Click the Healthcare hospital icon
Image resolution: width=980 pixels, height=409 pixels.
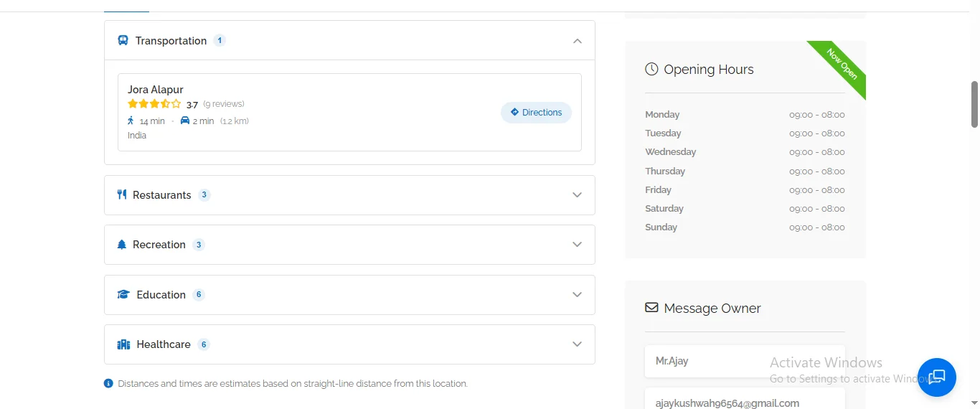pos(123,344)
